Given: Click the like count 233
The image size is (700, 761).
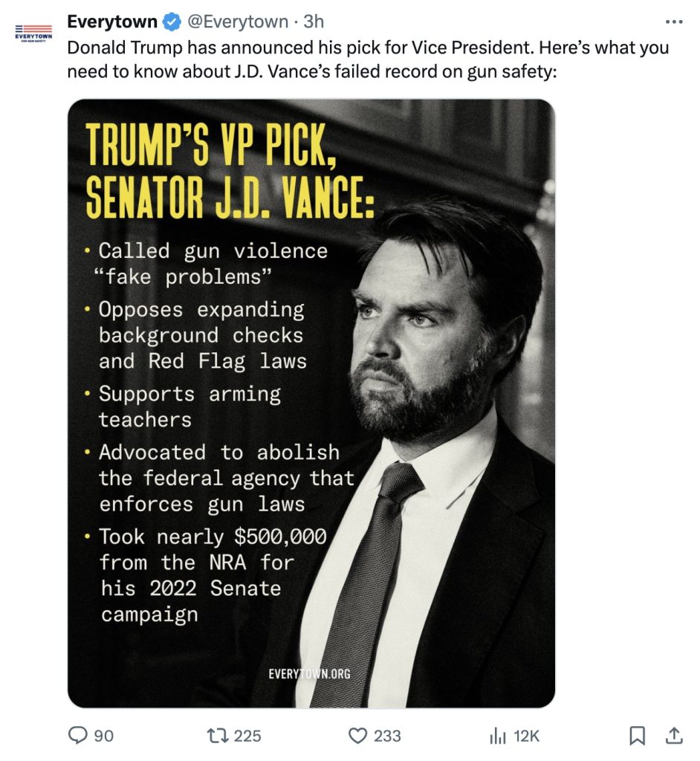Looking at the screenshot, I should coord(387,736).
